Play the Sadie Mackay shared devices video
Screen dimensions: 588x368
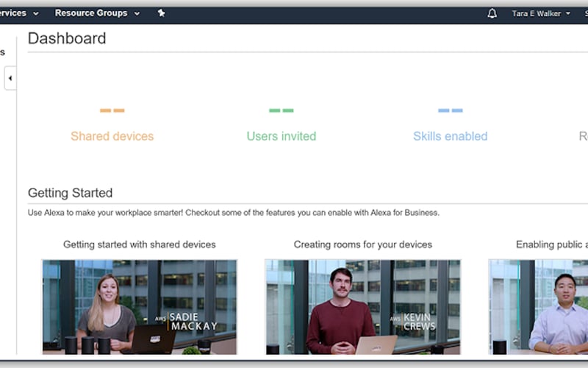(140, 307)
